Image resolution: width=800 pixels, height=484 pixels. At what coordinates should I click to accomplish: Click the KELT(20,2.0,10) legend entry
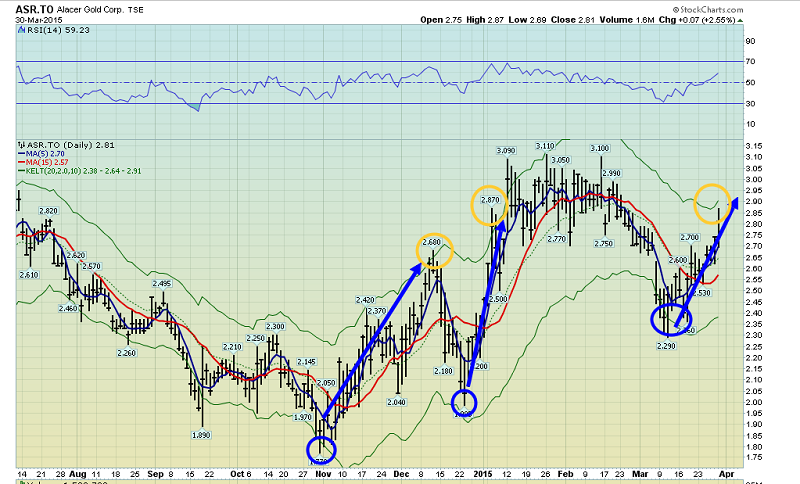pyautogui.click(x=79, y=171)
